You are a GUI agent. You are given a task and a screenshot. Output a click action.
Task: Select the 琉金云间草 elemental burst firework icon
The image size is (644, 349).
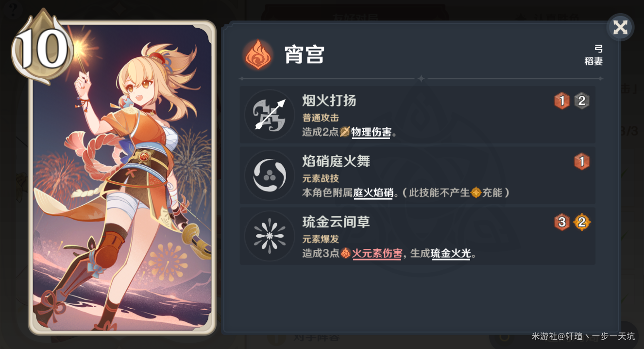[270, 236]
